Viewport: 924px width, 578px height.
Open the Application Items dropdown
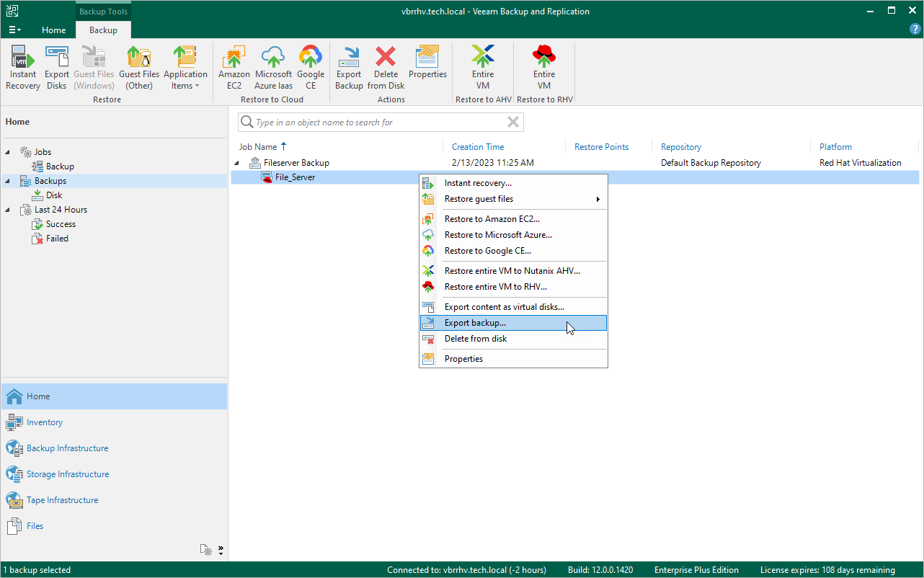tap(185, 67)
